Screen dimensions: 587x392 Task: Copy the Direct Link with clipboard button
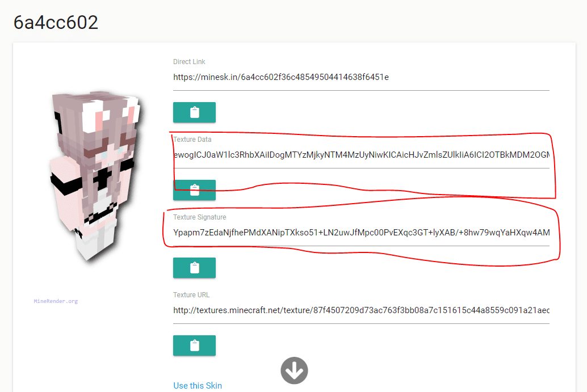[x=194, y=112]
